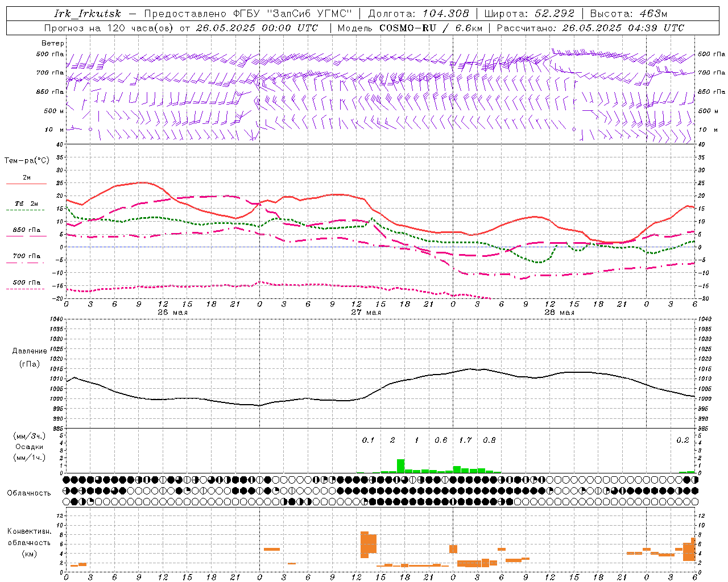Click the '1.7' three-hour precipitation value
Viewport: 728px width, 582px height.
pyautogui.click(x=465, y=440)
